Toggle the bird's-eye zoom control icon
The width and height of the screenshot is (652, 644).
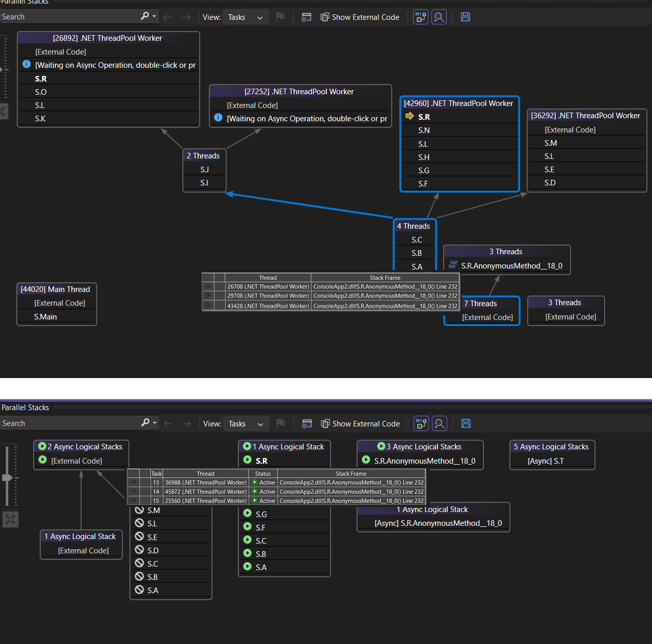tap(439, 17)
